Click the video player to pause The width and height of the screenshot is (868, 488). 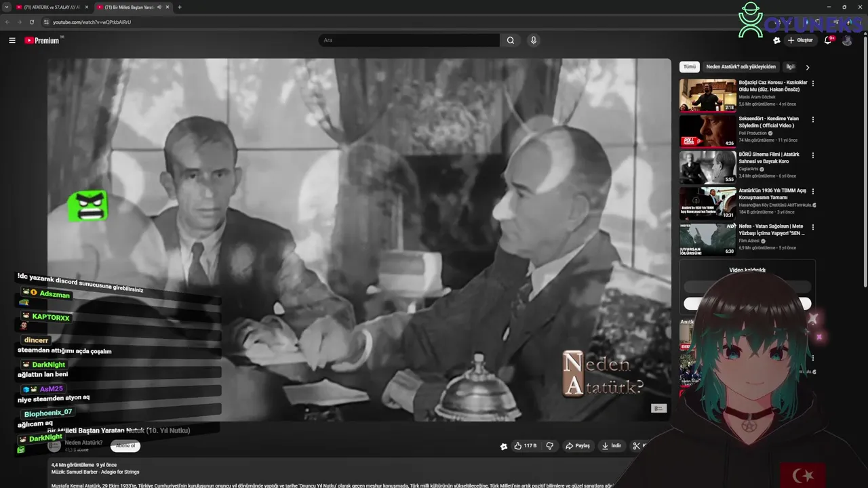point(359,240)
